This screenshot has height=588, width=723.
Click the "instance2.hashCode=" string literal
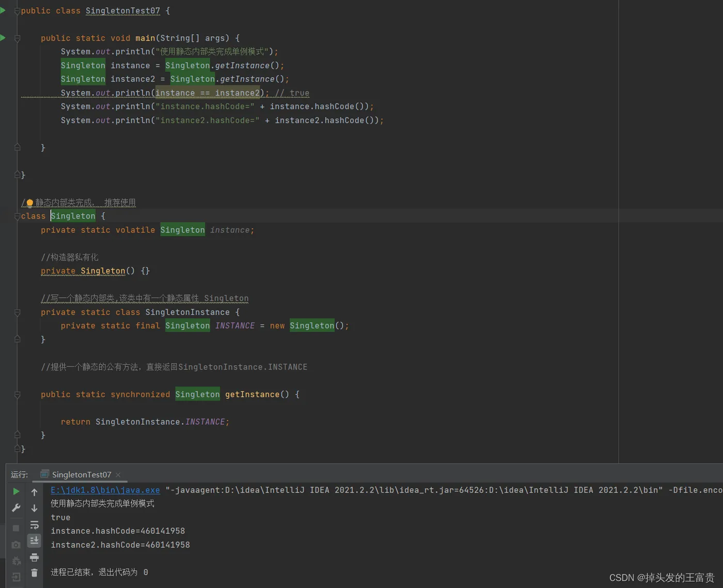(208, 120)
